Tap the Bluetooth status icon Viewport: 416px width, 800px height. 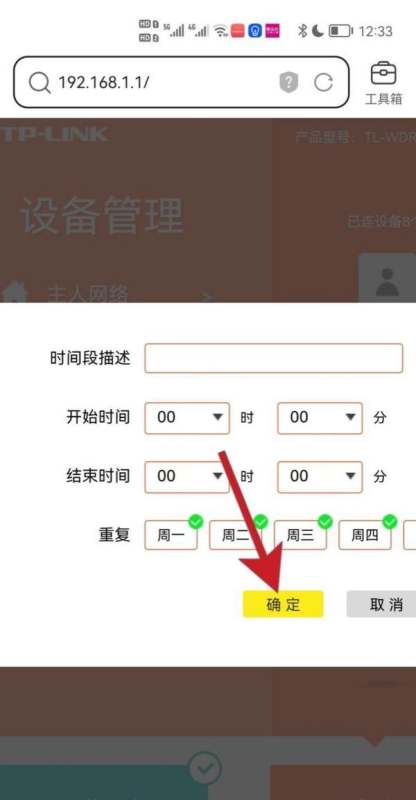pyautogui.click(x=302, y=31)
